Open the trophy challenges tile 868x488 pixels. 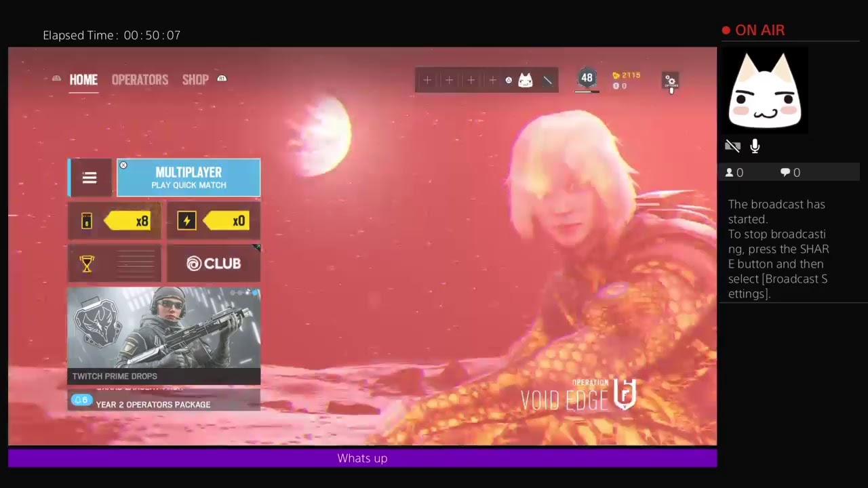(x=115, y=263)
